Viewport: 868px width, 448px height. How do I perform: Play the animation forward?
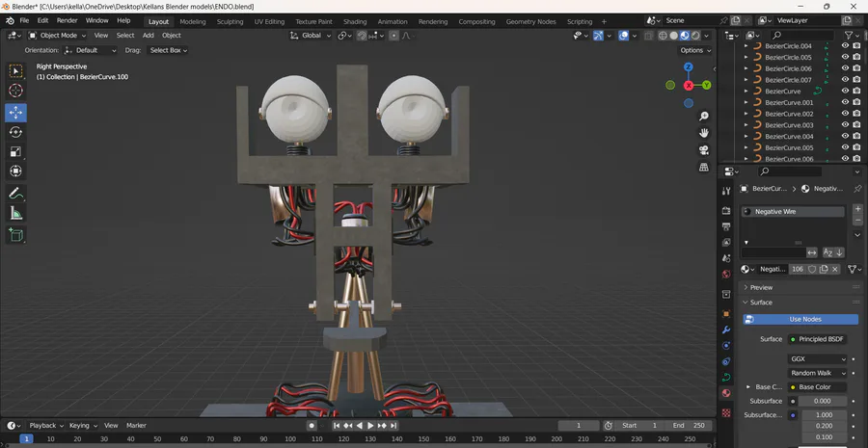tap(371, 425)
